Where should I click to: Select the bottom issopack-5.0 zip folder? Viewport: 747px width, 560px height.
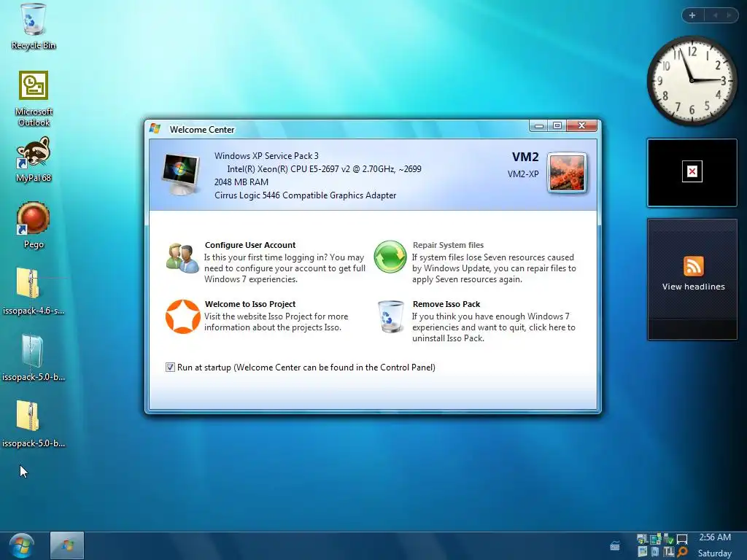point(28,416)
